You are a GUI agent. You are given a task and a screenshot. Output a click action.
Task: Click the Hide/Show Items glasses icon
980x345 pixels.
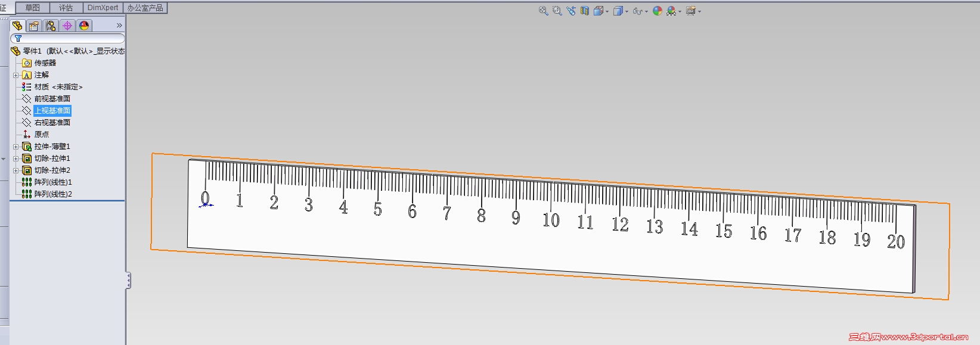[637, 11]
